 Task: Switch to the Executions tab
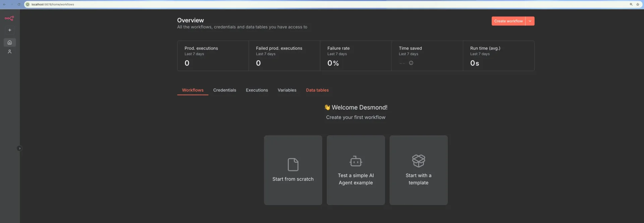coord(257,90)
